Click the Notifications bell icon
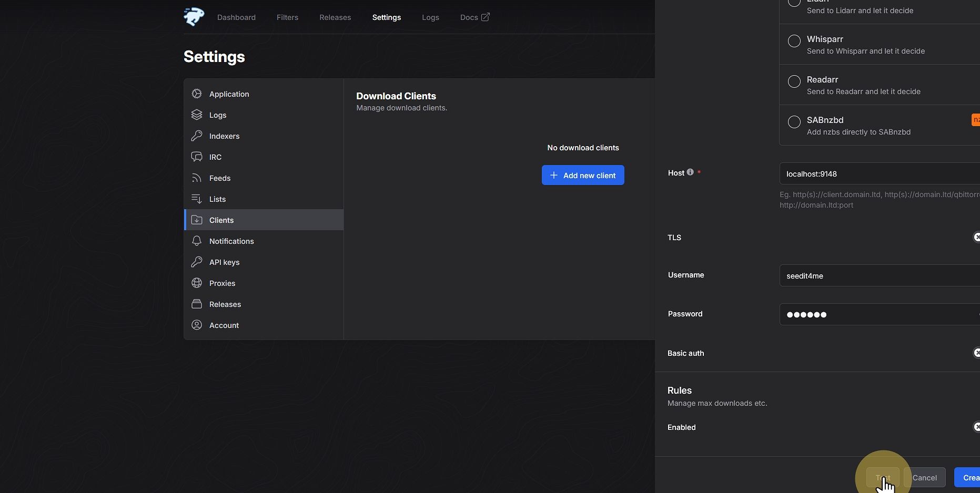The image size is (980, 493). click(197, 241)
